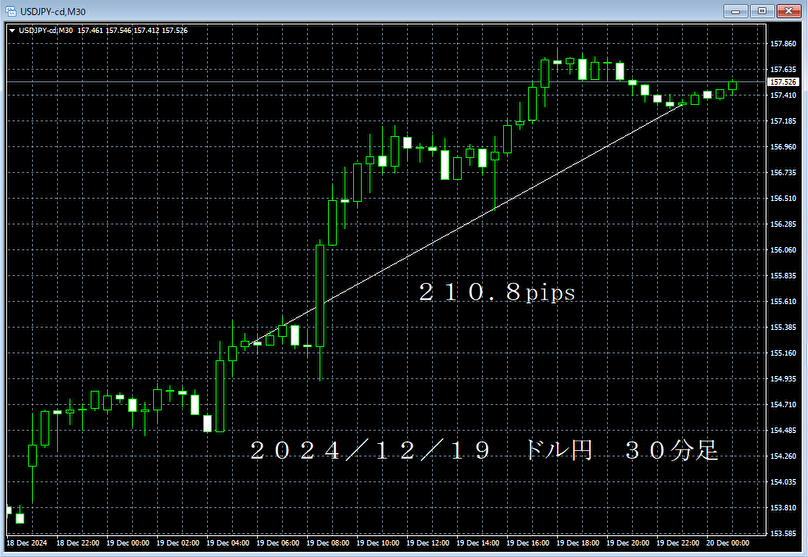This screenshot has height=557, width=808.
Task: Click time axis label 18 Dec 22:00
Action: [x=78, y=543]
